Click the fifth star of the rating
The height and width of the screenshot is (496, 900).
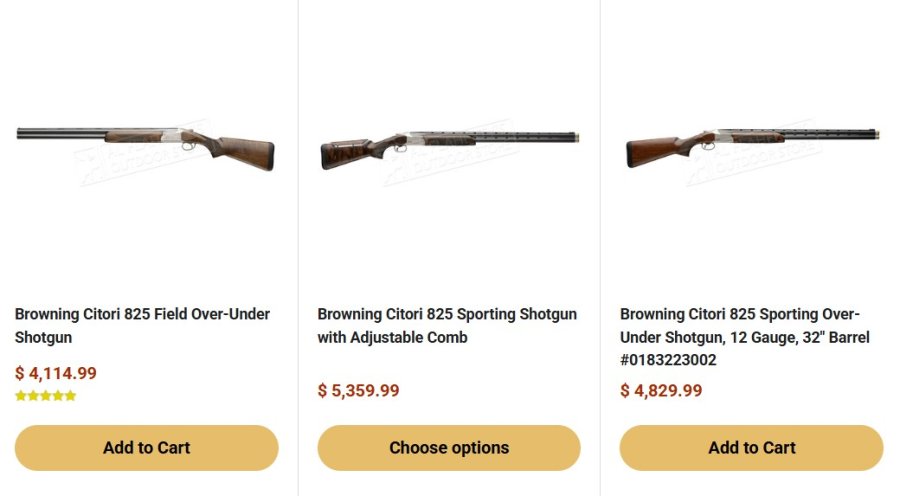click(x=70, y=396)
